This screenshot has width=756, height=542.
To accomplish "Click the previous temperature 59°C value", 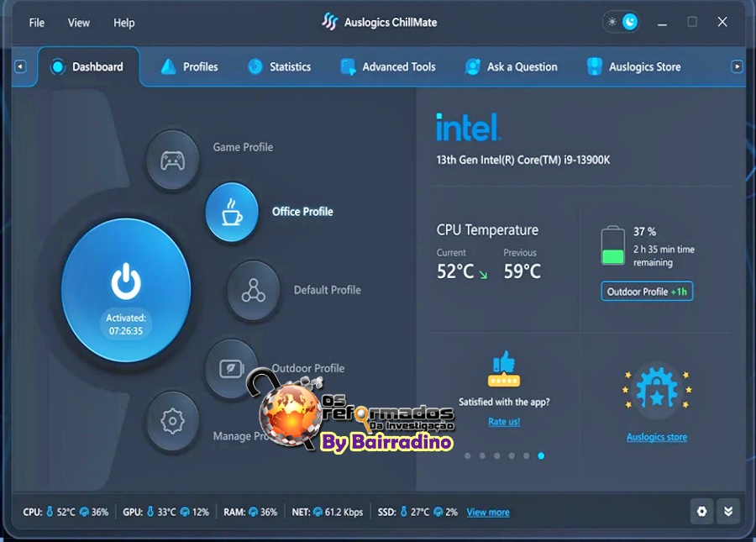I will click(x=522, y=271).
